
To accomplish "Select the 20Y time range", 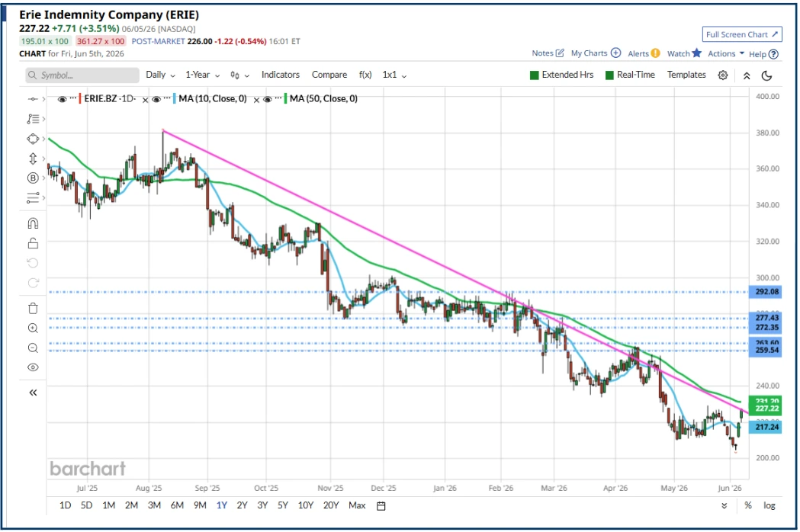I will (331, 505).
